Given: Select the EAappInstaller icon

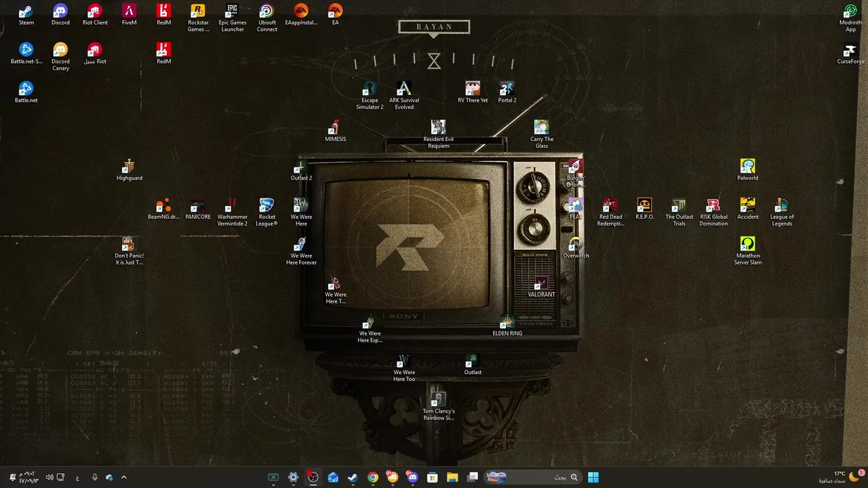Looking at the screenshot, I should pyautogui.click(x=301, y=15).
